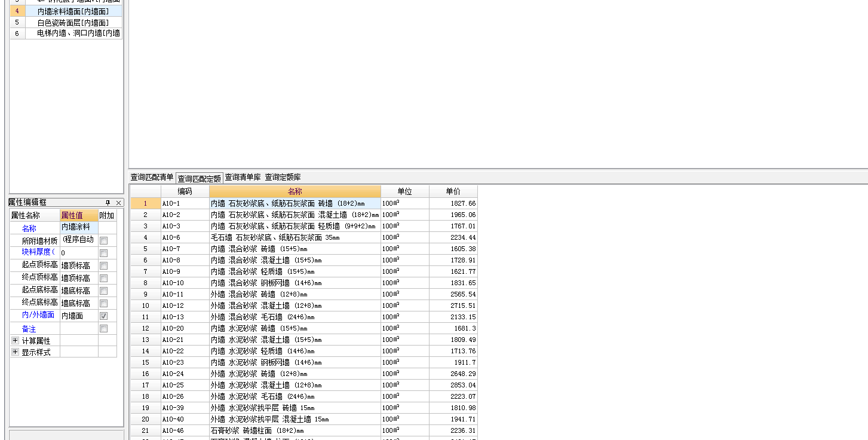Check the 终点底标高 附加 checkbox
The width and height of the screenshot is (868, 440).
[x=104, y=303]
